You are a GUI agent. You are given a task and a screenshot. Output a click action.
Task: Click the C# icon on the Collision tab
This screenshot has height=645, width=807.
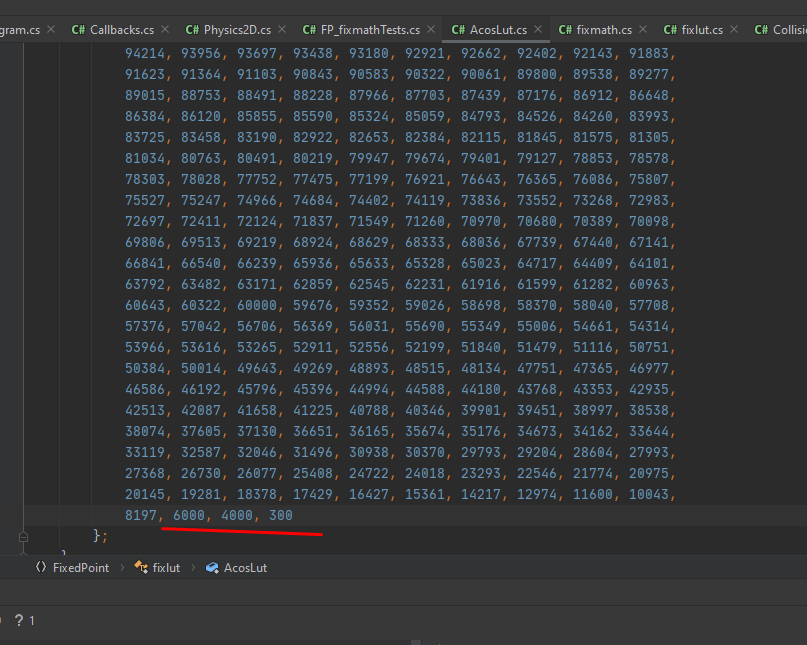tap(761, 30)
